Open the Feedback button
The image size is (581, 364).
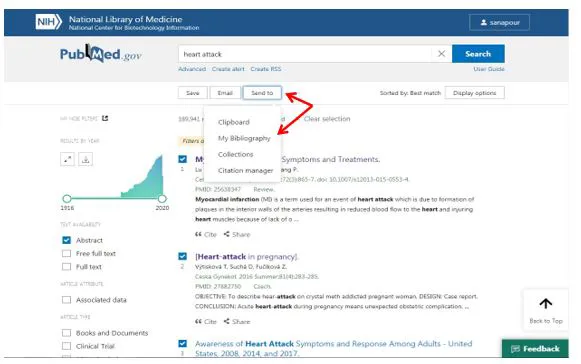[x=535, y=348]
